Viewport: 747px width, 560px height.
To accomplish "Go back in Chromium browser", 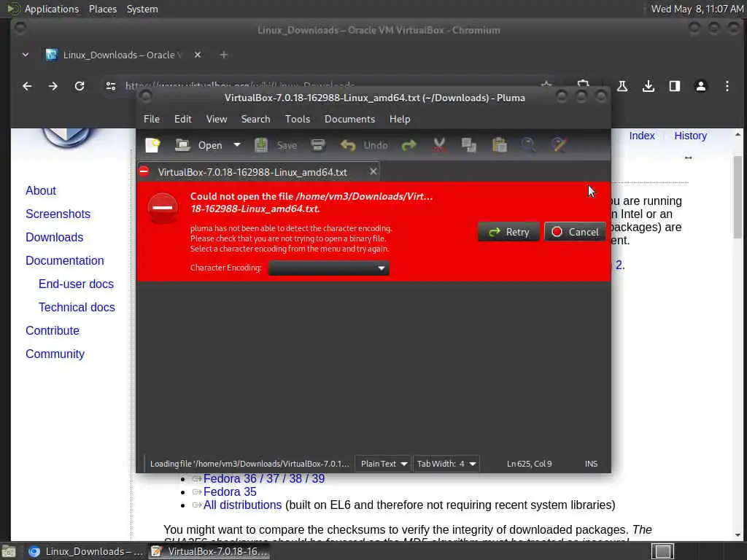I will click(x=27, y=86).
